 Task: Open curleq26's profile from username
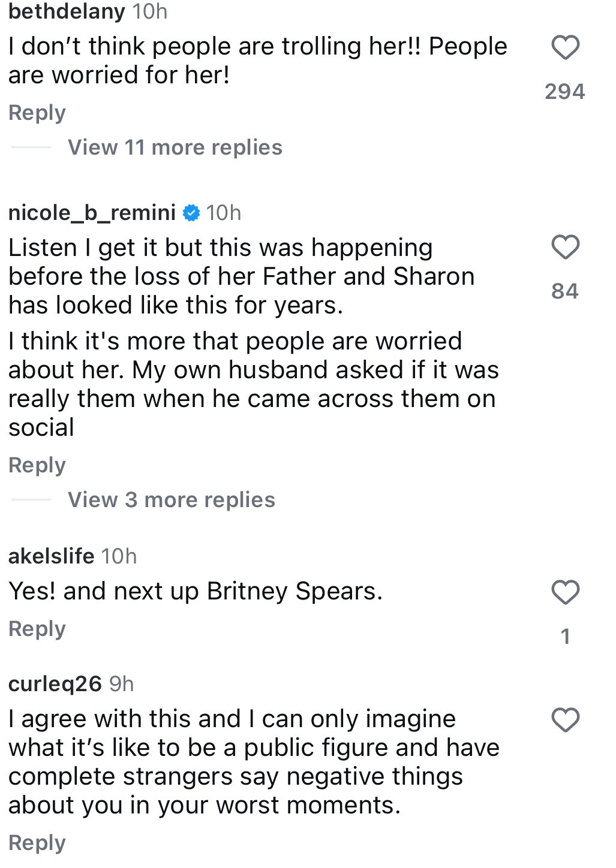point(55,684)
